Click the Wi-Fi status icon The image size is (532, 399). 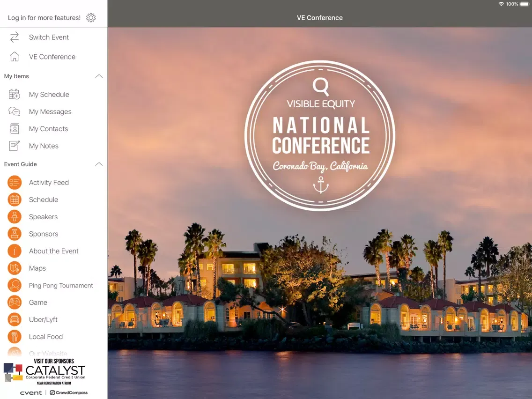(x=501, y=4)
